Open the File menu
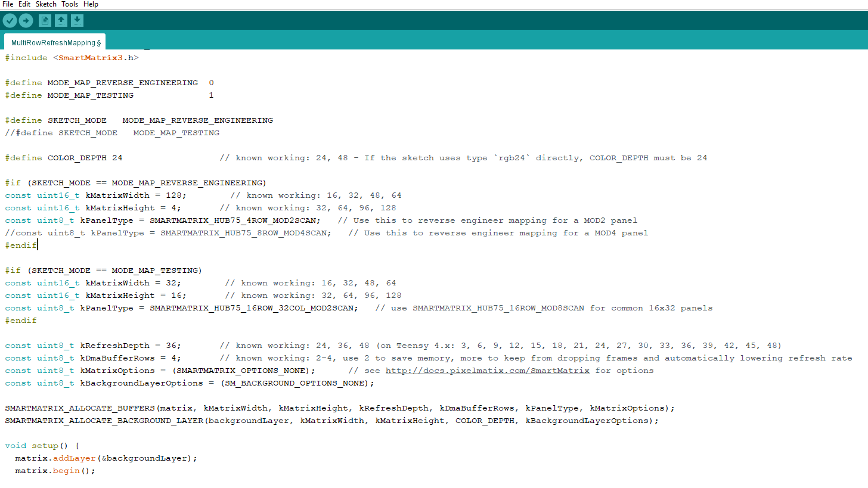Image resolution: width=868 pixels, height=488 pixels. point(8,4)
